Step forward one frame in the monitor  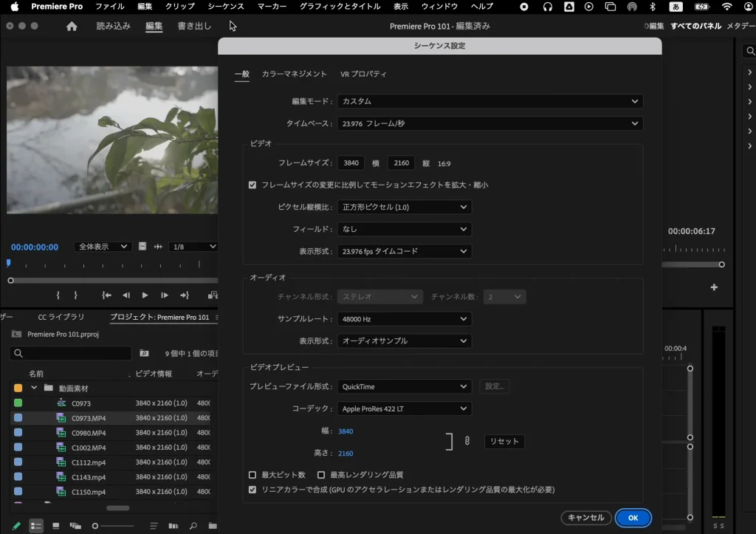pos(164,295)
